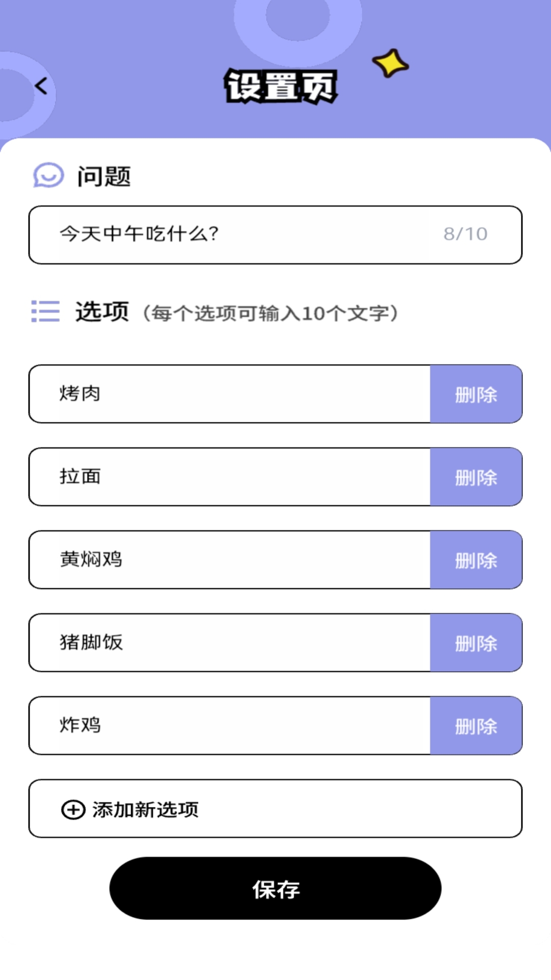Select the 拉面 option text field
551x980 pixels.
230,477
